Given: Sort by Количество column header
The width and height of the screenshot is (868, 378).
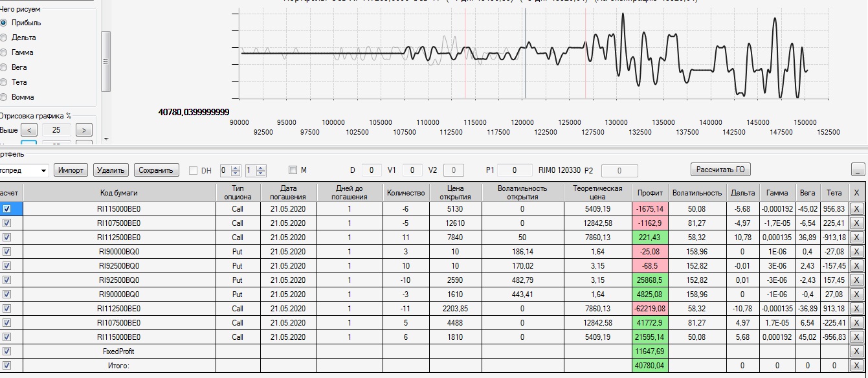Looking at the screenshot, I should click(406, 193).
